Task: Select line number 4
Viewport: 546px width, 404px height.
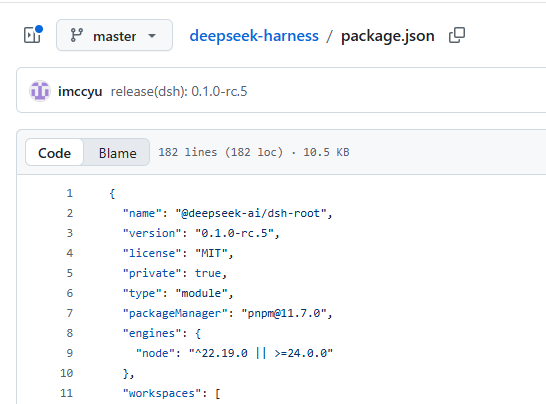Action: point(70,253)
